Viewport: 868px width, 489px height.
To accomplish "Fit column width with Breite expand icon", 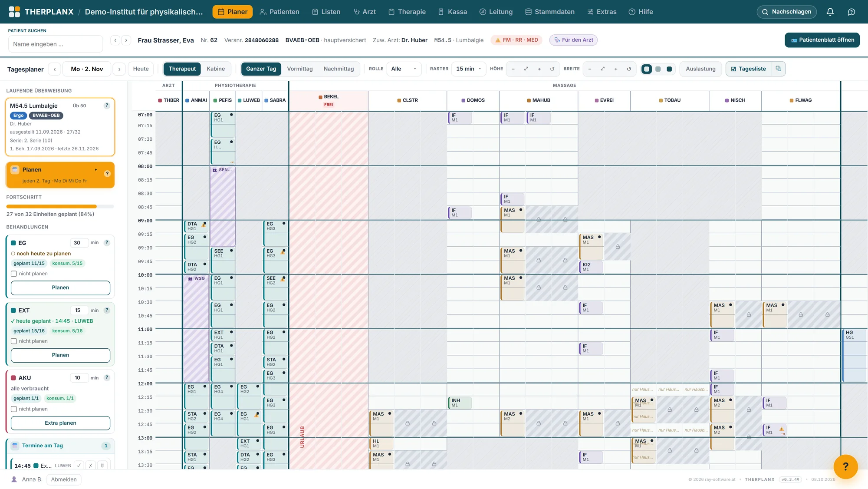I will click(x=602, y=69).
